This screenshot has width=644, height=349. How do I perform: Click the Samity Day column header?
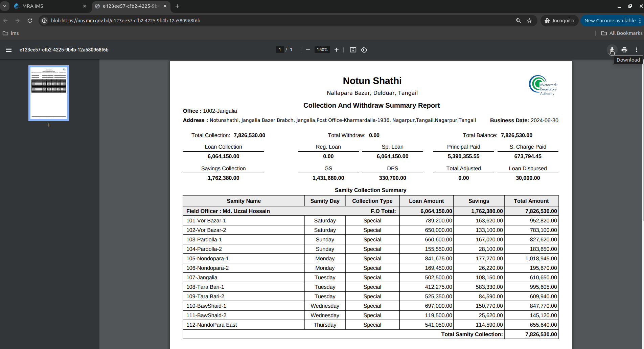point(325,201)
